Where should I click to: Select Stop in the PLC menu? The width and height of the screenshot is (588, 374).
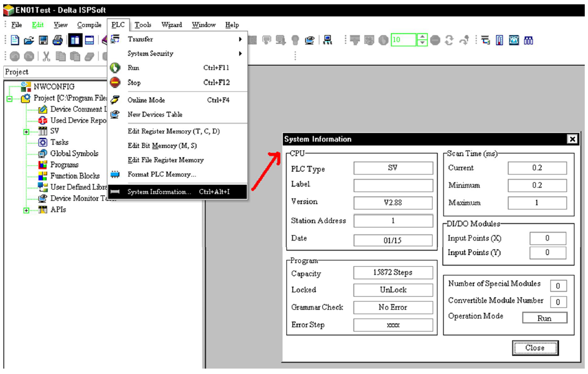pos(178,82)
